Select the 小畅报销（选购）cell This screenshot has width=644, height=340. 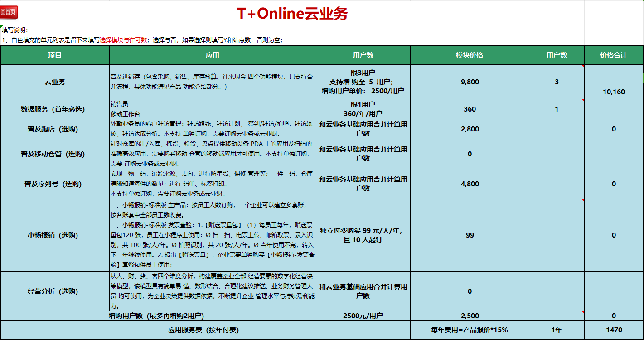[55, 235]
